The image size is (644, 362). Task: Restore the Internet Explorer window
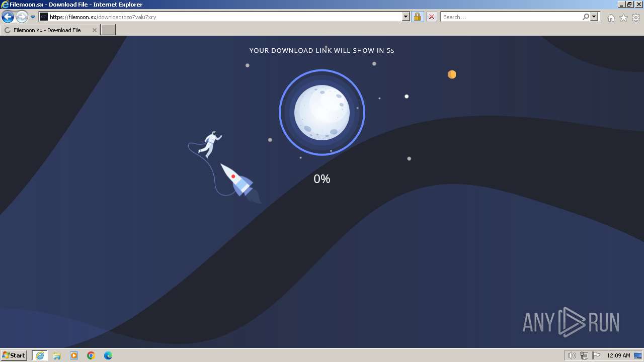pyautogui.click(x=629, y=5)
